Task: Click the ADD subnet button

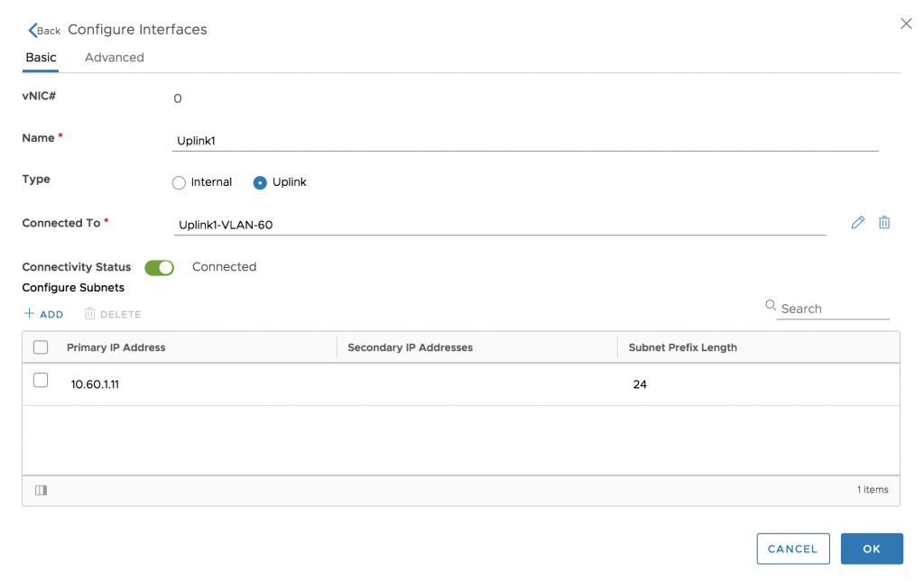Action: [43, 314]
